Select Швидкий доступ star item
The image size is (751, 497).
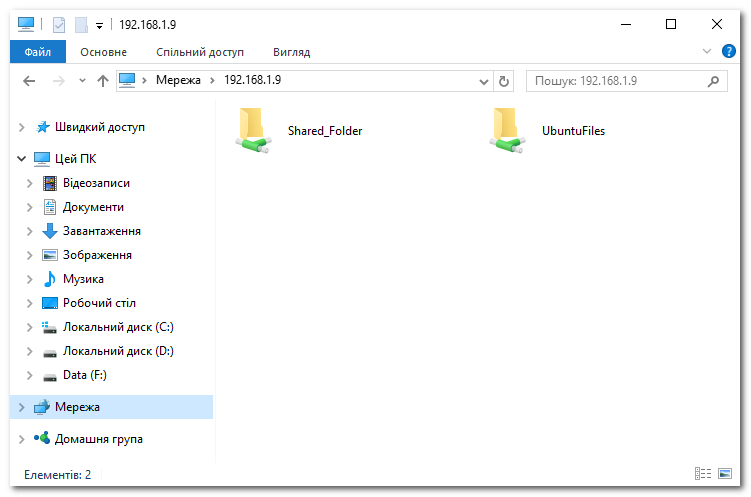tap(100, 127)
